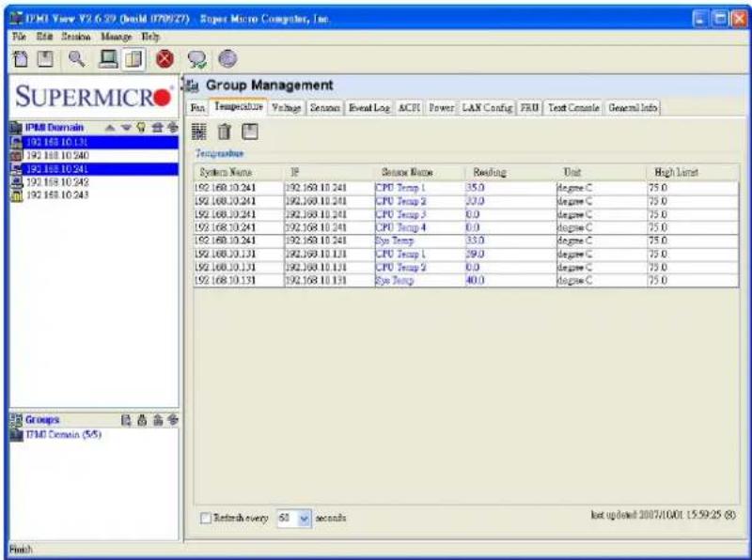This screenshot has width=752, height=560.
Task: Click the second small icon in Groups header
Action: coord(142,420)
